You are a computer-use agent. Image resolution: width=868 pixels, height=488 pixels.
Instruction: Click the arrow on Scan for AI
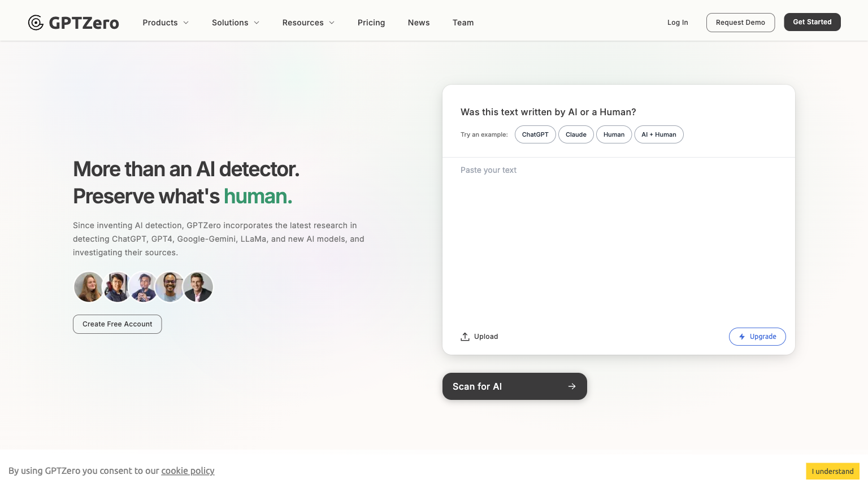click(x=572, y=386)
